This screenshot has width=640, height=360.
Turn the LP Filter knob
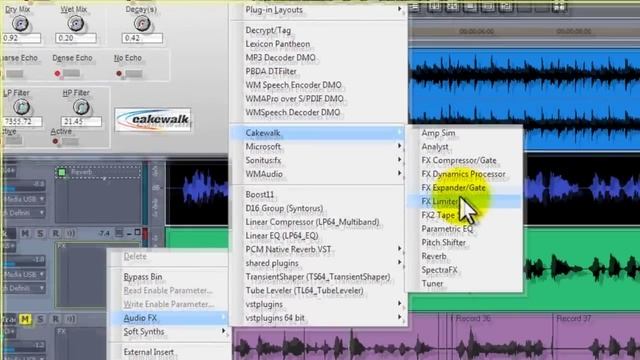coord(21,107)
